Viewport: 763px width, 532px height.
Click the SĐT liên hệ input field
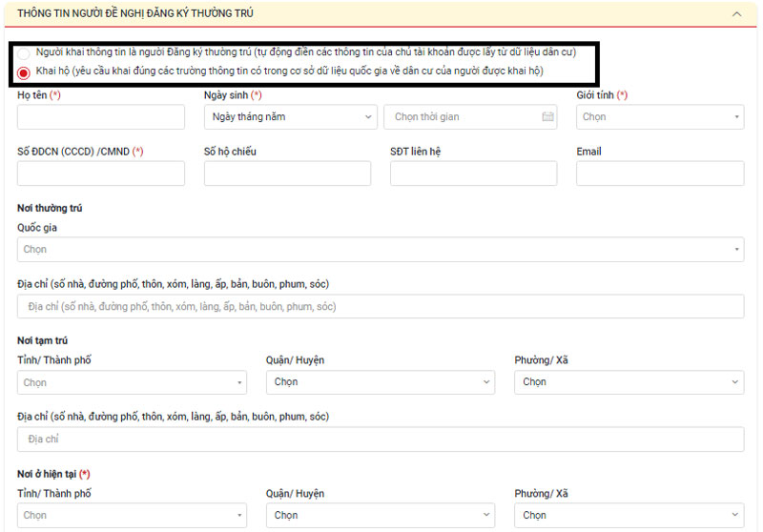(473, 174)
